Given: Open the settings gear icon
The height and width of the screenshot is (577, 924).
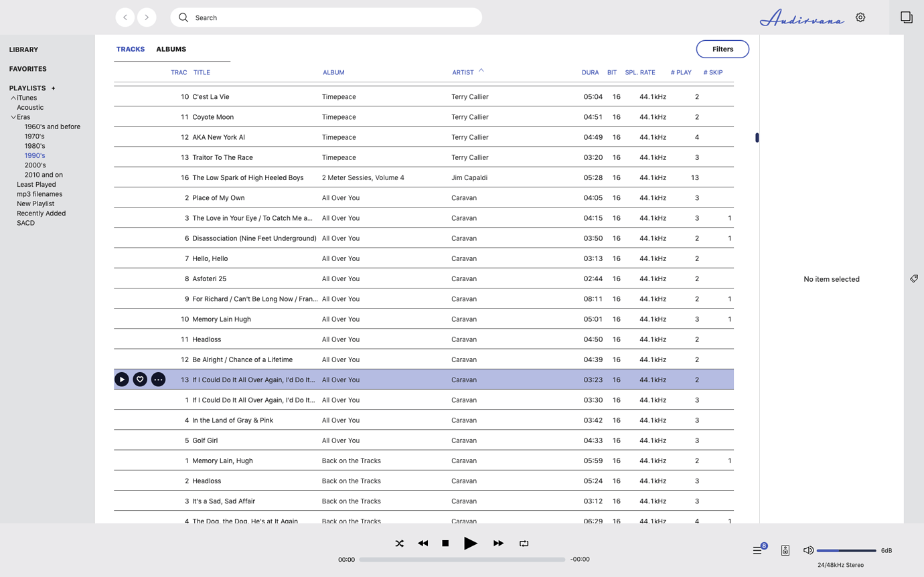Looking at the screenshot, I should (x=860, y=17).
